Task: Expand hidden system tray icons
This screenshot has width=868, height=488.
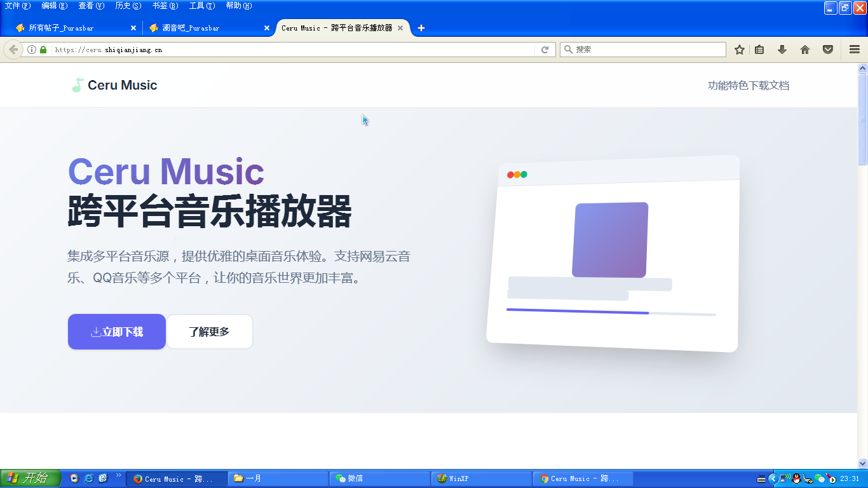Action: click(x=773, y=478)
